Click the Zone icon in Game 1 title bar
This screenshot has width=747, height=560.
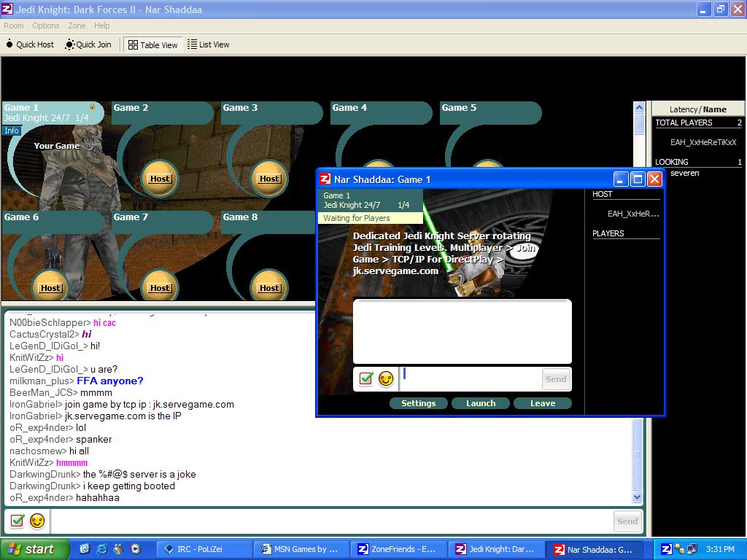(x=325, y=179)
